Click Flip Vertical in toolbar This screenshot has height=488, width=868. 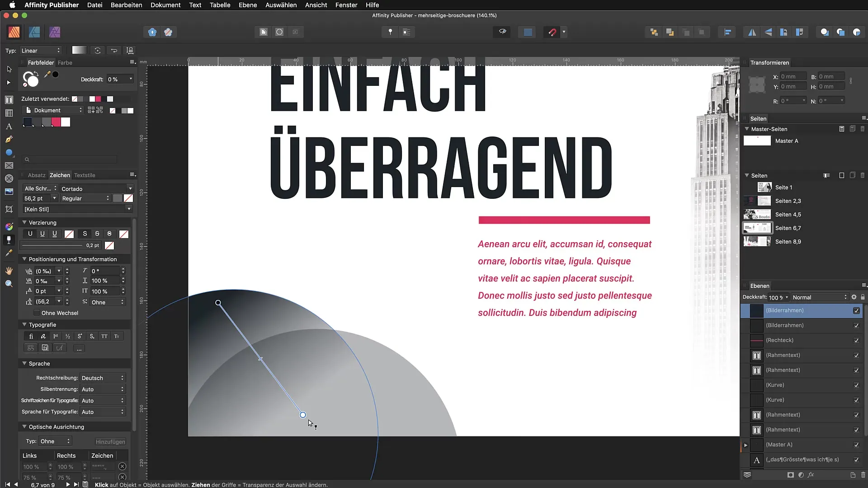[x=768, y=32]
